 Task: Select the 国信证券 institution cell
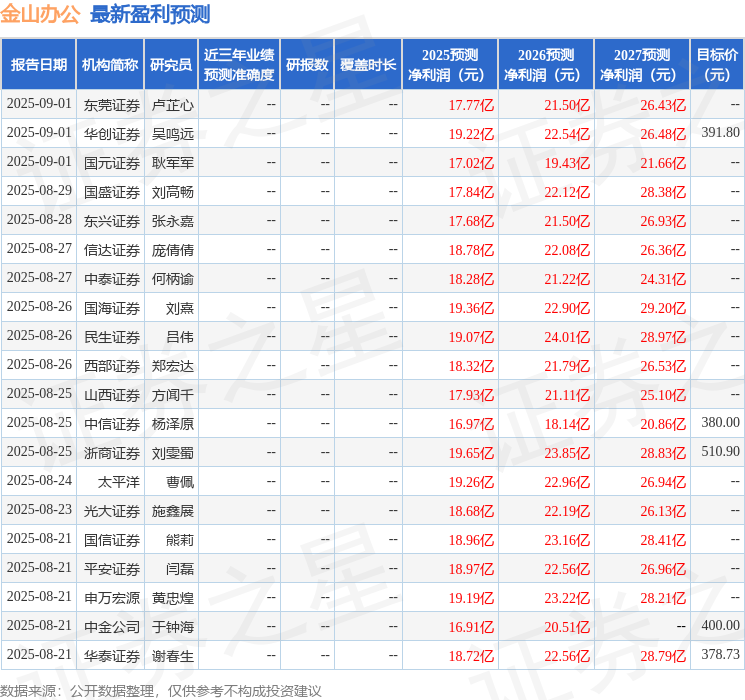(112, 540)
